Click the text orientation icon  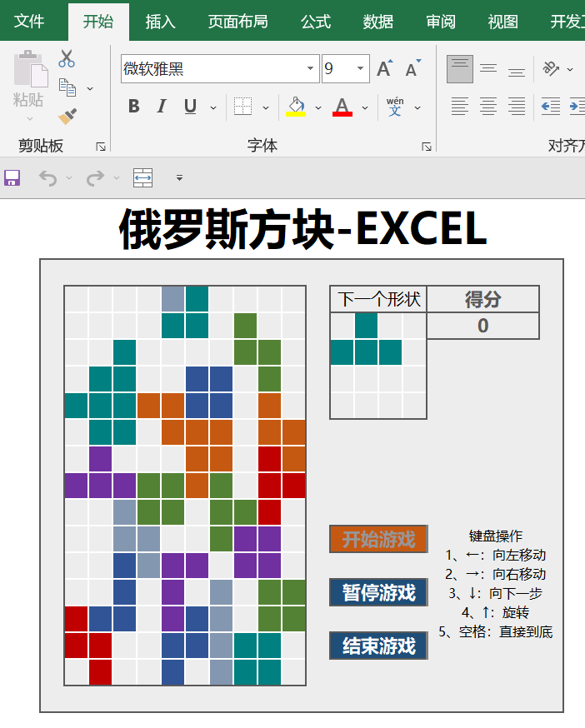coord(551,68)
